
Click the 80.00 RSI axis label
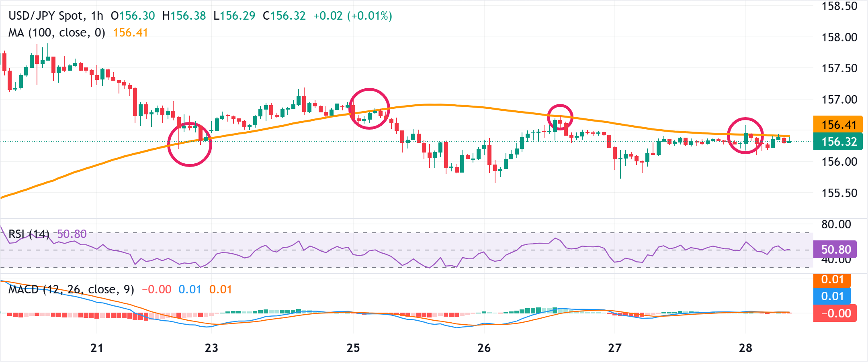[x=836, y=224]
